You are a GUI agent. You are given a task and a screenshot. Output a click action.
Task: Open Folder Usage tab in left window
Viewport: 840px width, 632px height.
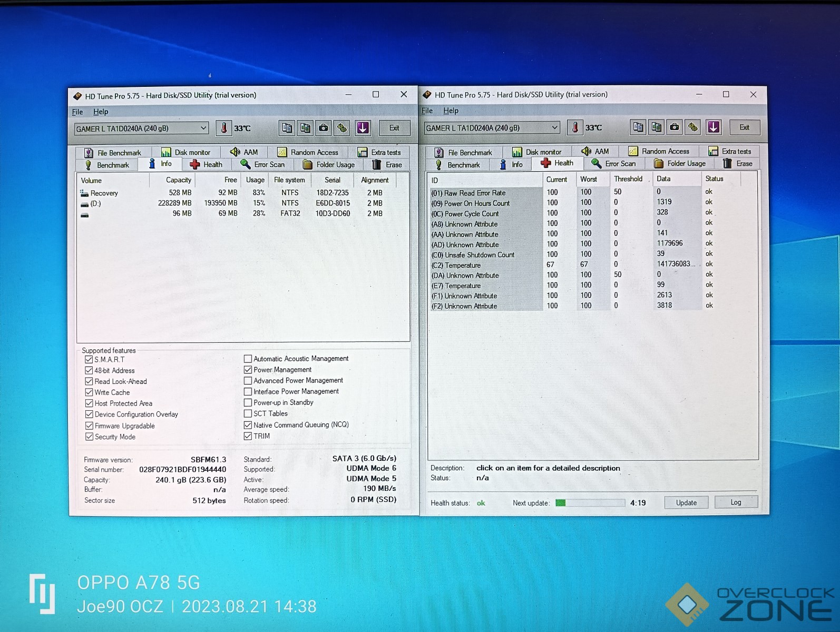pos(328,164)
